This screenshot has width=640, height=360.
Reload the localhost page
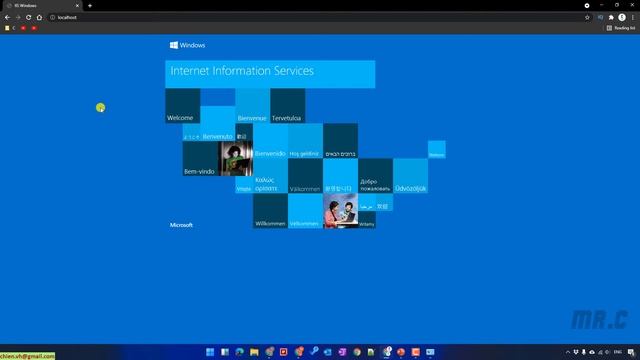click(29, 18)
